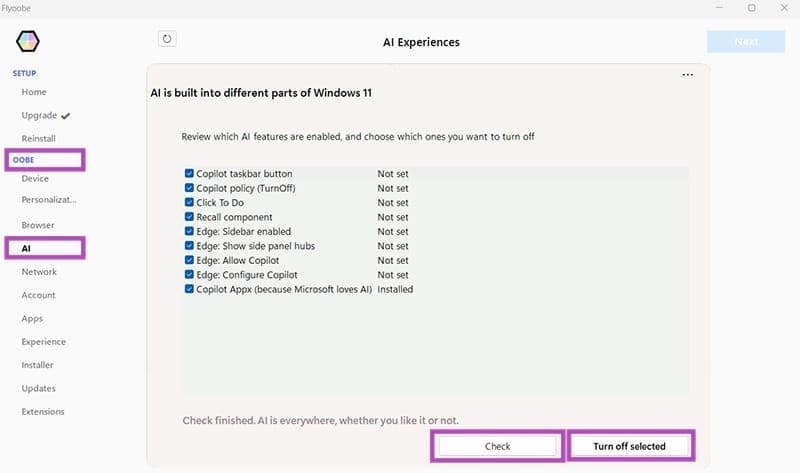Click the refresh icon button
The height and width of the screenshot is (473, 800).
pos(167,39)
